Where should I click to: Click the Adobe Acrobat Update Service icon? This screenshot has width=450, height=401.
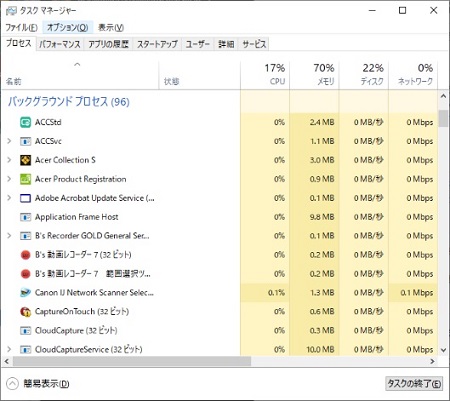coord(25,198)
